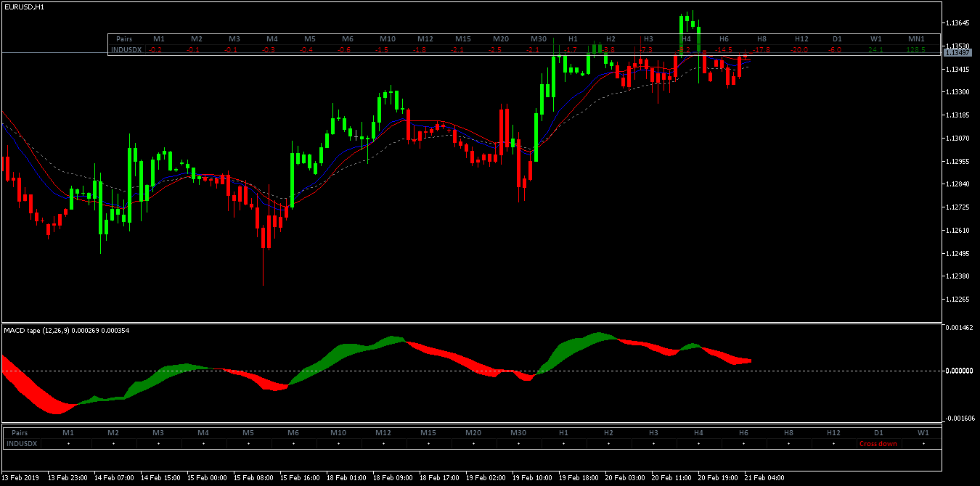Click the D1 column header in the bottom table
The height and width of the screenshot is (486, 980).
[x=878, y=432]
